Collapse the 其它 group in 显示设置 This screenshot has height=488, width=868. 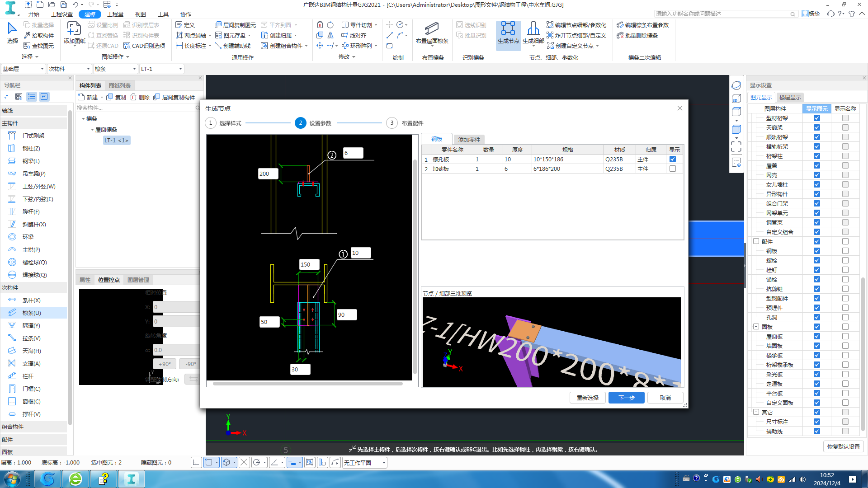click(x=756, y=412)
